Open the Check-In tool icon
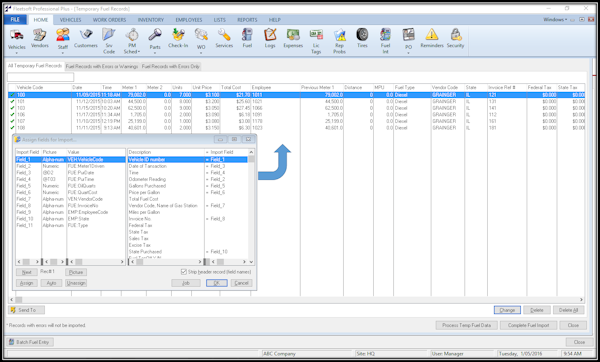Image resolution: width=600 pixels, height=362 pixels. 178,35
